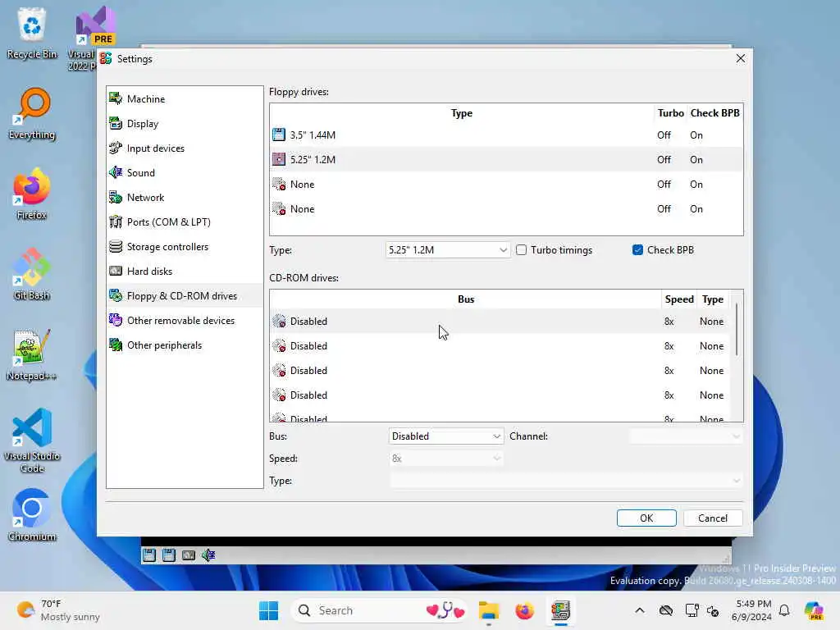Open the Display settings category
The image size is (840, 630).
pos(185,124)
